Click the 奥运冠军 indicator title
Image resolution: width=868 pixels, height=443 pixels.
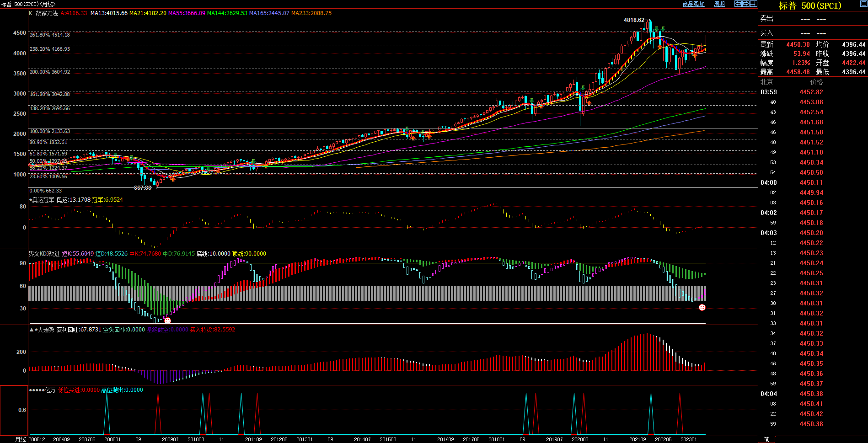click(43, 200)
